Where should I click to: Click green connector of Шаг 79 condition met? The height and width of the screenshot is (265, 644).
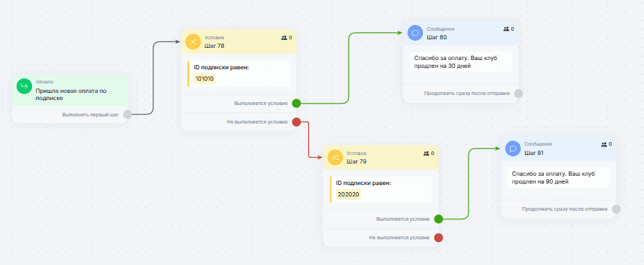point(438,219)
